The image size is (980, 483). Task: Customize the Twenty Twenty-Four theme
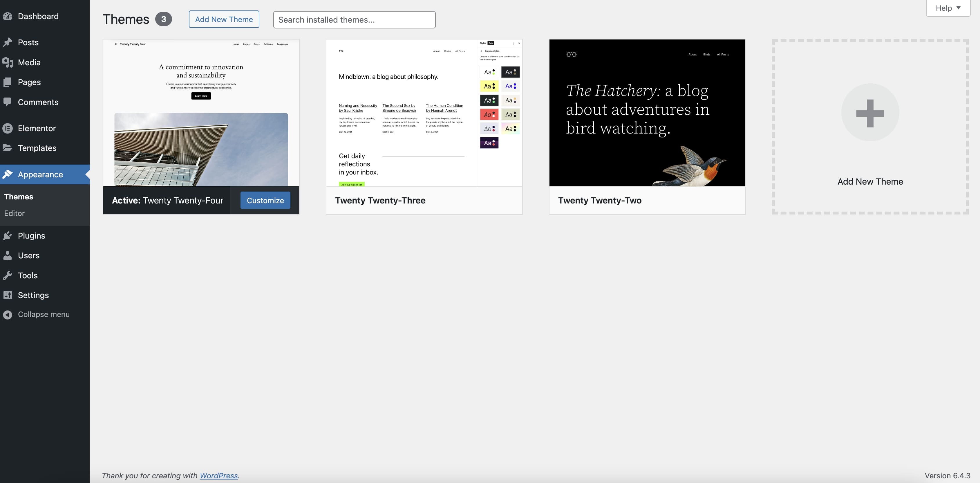click(x=265, y=200)
